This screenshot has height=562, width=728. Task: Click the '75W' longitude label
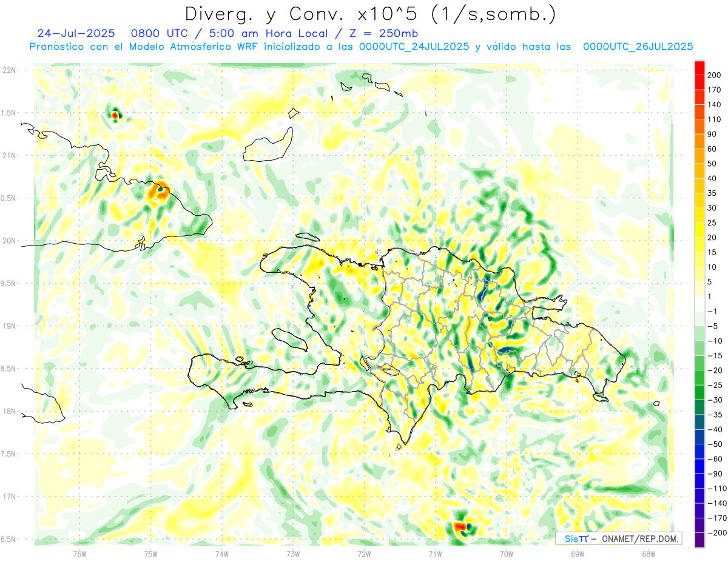click(150, 554)
